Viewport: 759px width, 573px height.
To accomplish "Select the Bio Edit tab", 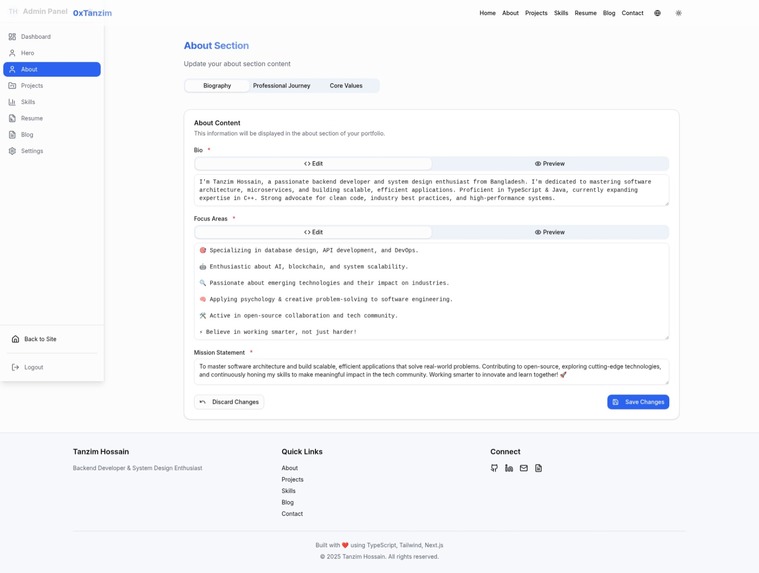I will [313, 164].
